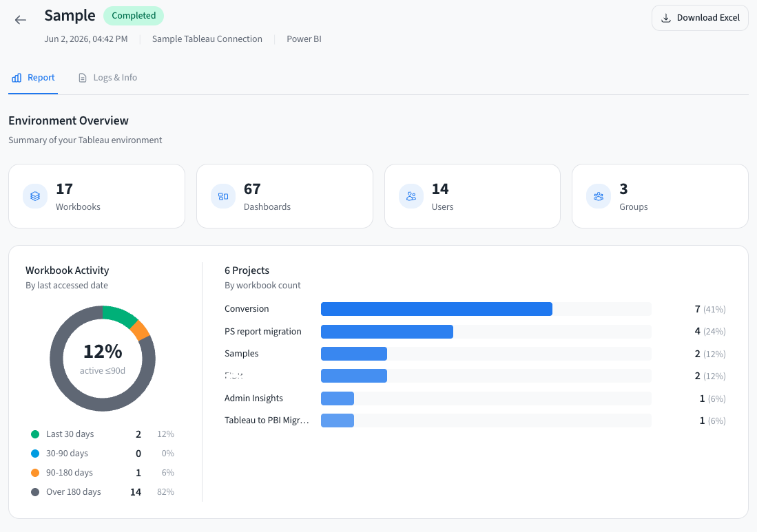This screenshot has width=757, height=532.
Task: Click 'Summary of your Tableau environment' text
Action: pos(85,140)
